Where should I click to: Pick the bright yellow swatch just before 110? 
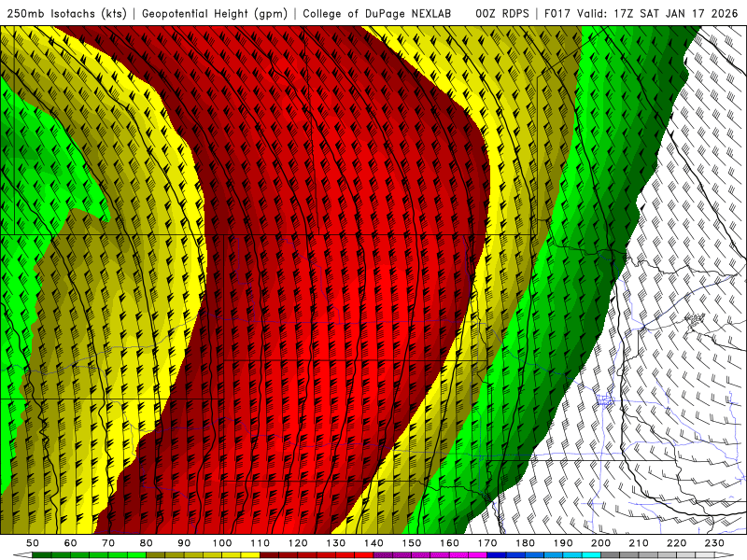tap(250, 555)
